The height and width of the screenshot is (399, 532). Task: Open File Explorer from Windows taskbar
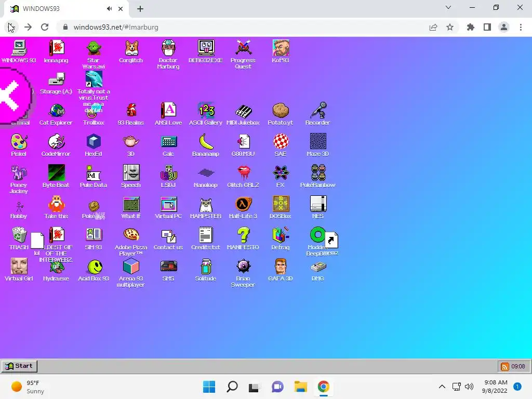tap(301, 387)
